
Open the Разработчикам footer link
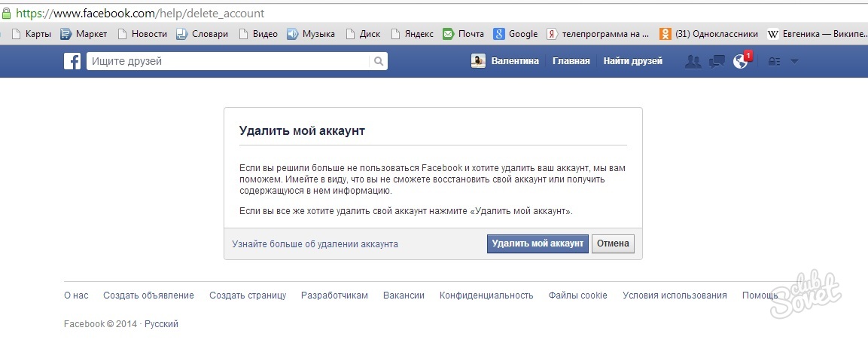click(334, 295)
